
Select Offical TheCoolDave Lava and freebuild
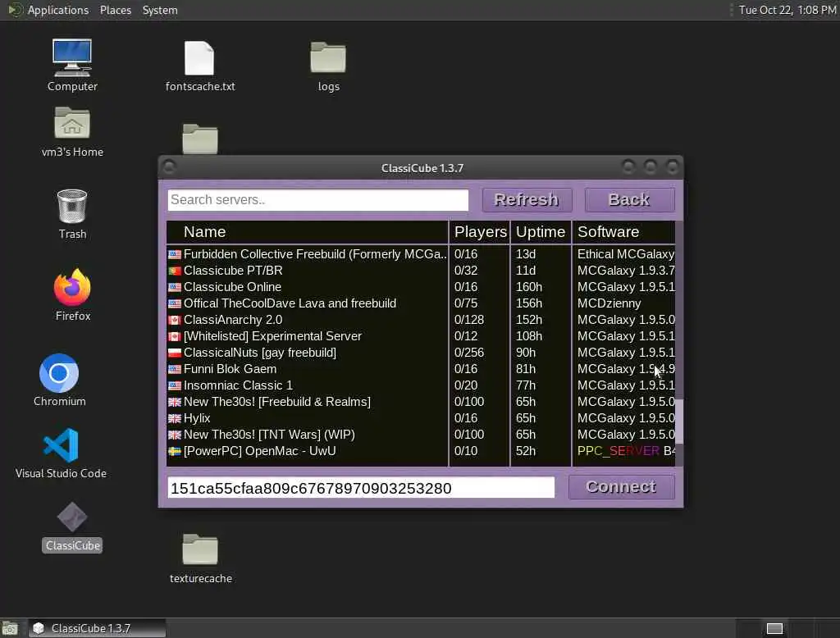coord(421,303)
